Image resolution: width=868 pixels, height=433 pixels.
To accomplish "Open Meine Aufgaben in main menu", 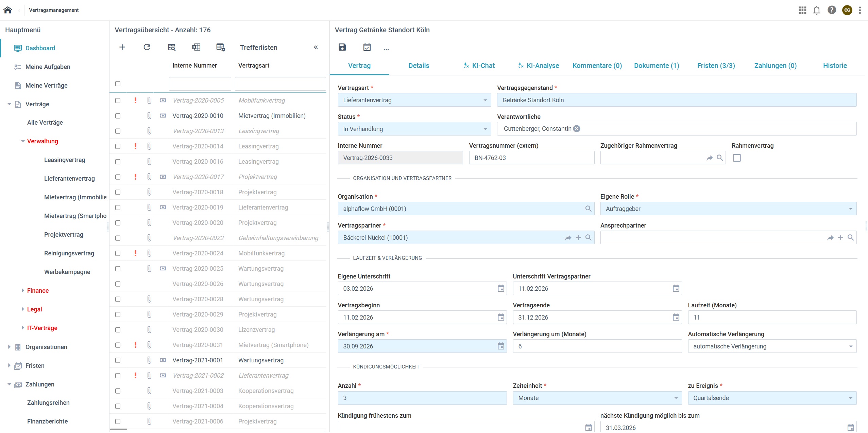I will coord(48,67).
